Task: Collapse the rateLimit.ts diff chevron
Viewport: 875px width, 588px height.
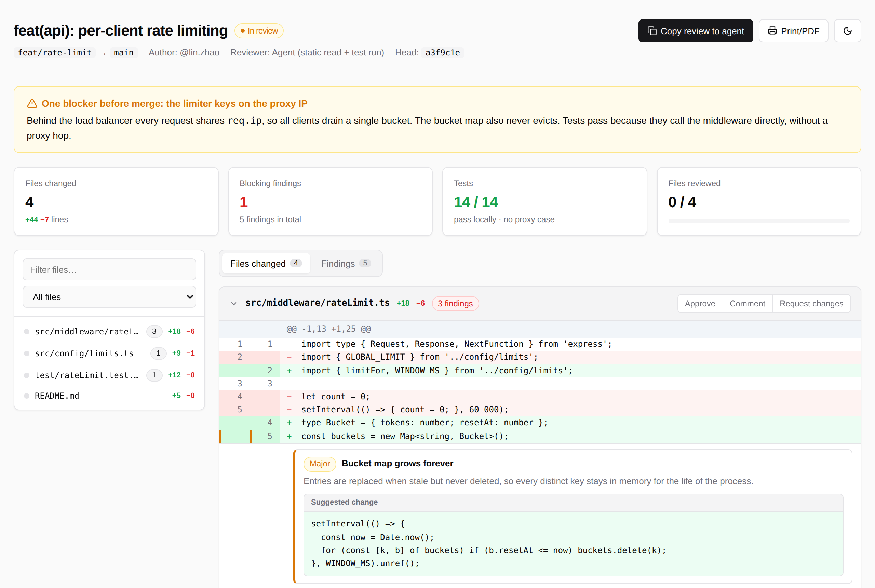Action: coord(233,303)
